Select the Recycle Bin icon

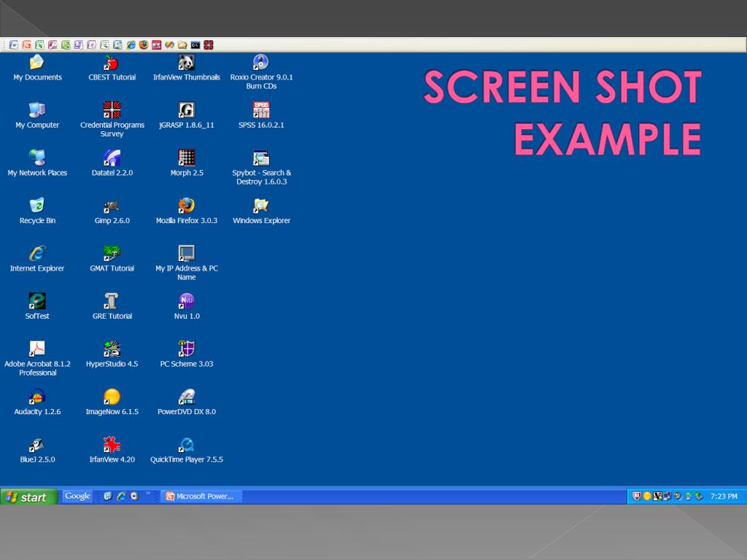coord(37,211)
